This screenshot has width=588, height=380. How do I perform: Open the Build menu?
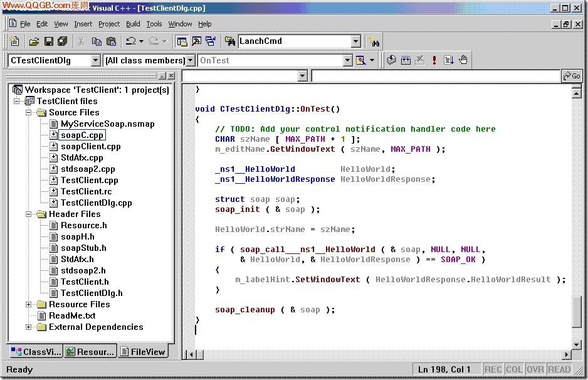(133, 24)
